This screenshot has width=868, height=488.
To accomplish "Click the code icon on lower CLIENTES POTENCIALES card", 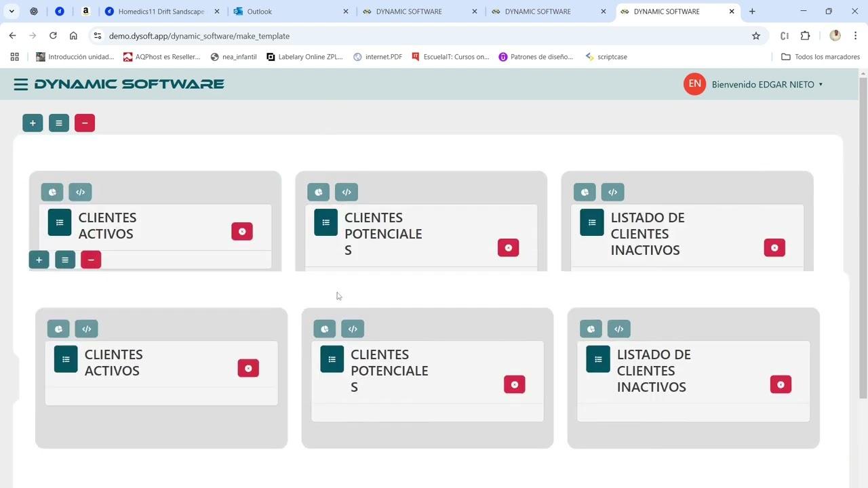I will (x=353, y=329).
